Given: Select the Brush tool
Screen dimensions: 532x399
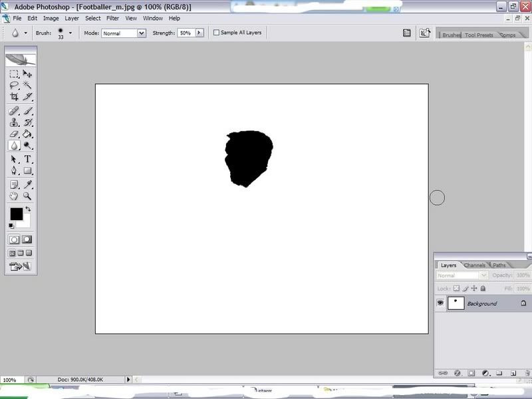Looking at the screenshot, I should pos(27,111).
